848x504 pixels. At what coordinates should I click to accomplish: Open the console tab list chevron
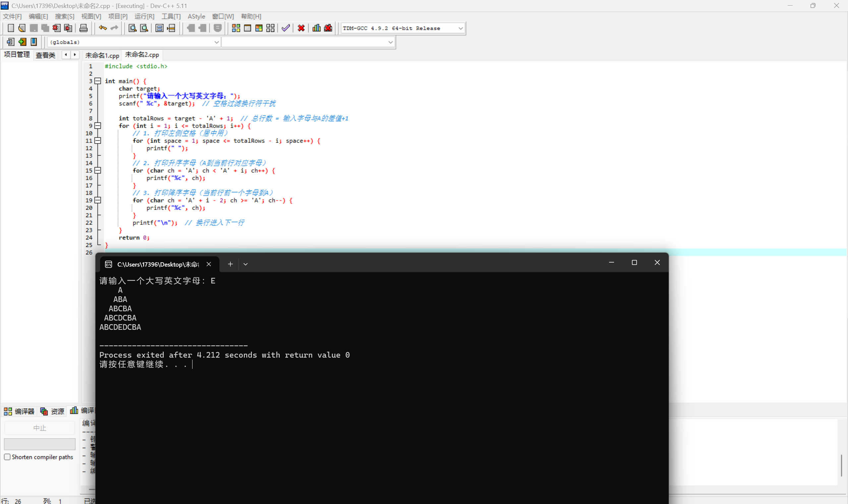(x=246, y=264)
